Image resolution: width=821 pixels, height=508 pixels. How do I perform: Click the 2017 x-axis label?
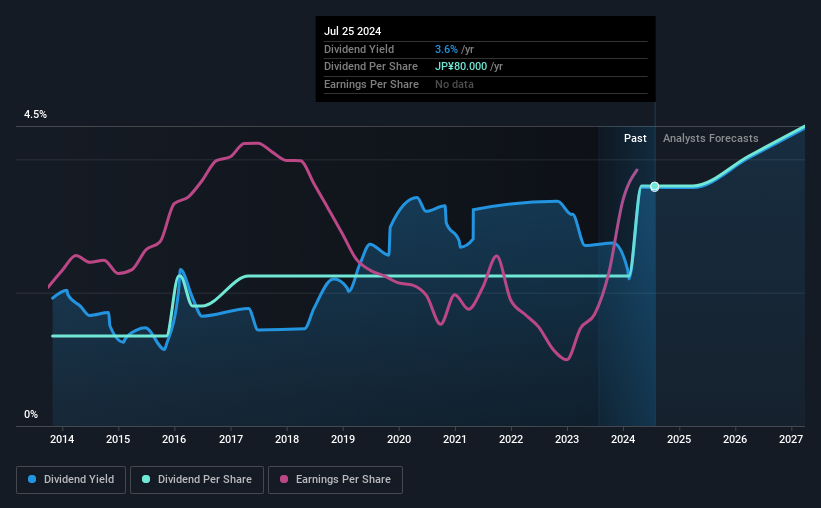(x=230, y=439)
